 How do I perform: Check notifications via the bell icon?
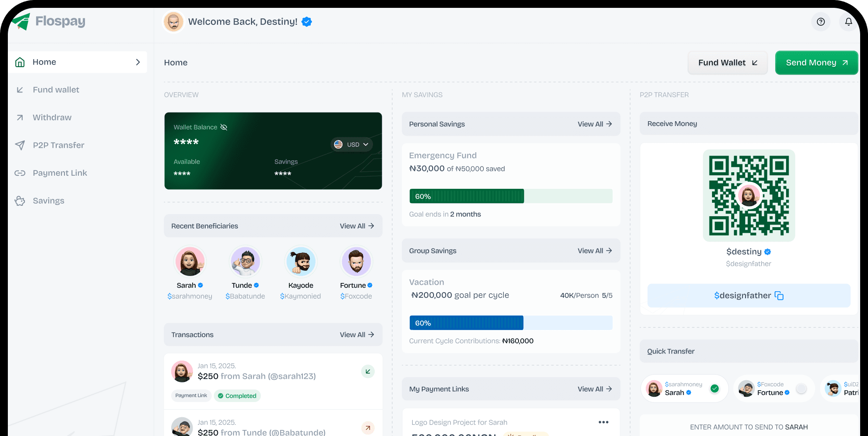[x=848, y=21]
